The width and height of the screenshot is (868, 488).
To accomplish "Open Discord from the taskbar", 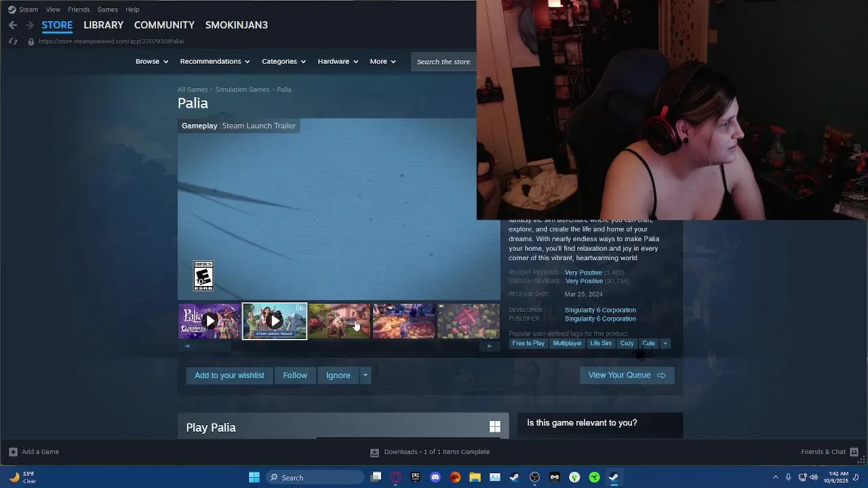I will click(x=435, y=477).
